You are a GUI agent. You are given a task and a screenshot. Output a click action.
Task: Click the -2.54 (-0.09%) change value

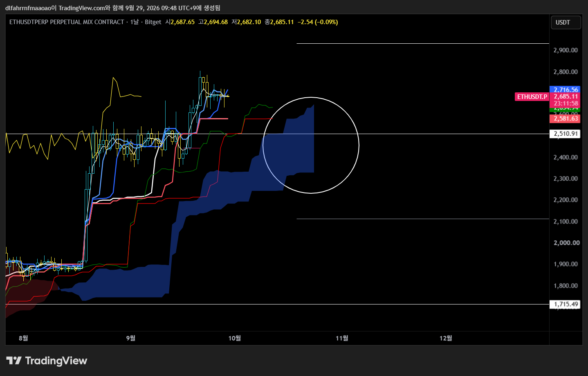pos(318,22)
